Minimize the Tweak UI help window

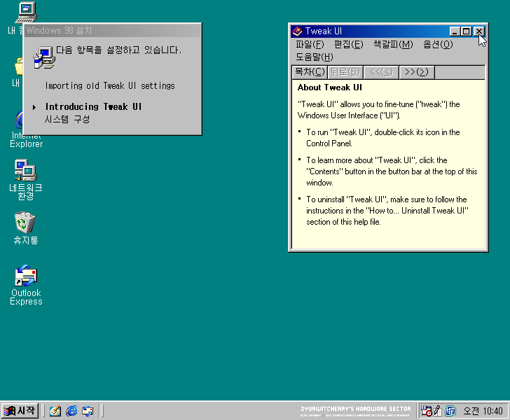[455, 31]
